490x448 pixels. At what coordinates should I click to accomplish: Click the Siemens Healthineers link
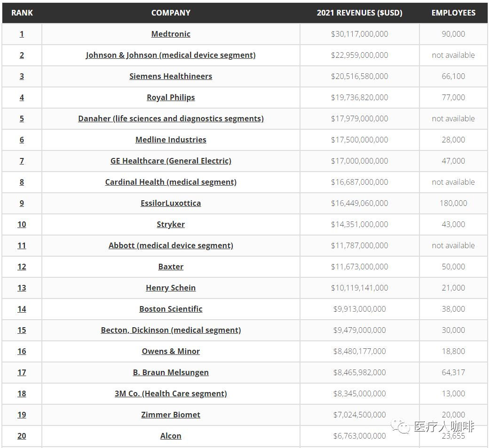click(171, 76)
